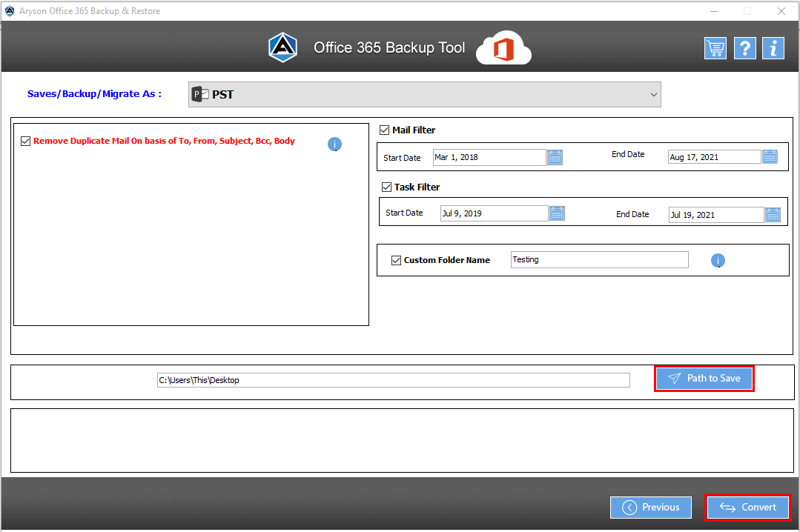Open the help question mark icon

(x=745, y=48)
